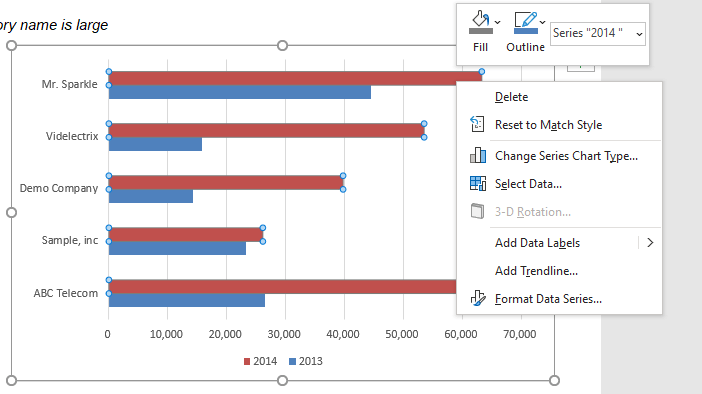Viewport: 702px width, 394px height.
Task: Click the Outline pen icon
Action: pyautogui.click(x=526, y=22)
